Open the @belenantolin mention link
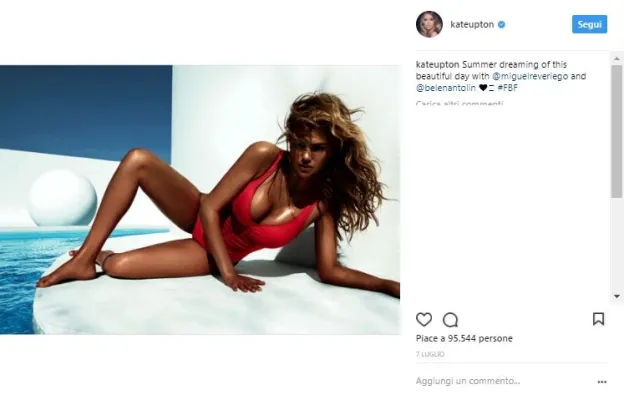The width and height of the screenshot is (624, 400). click(446, 88)
